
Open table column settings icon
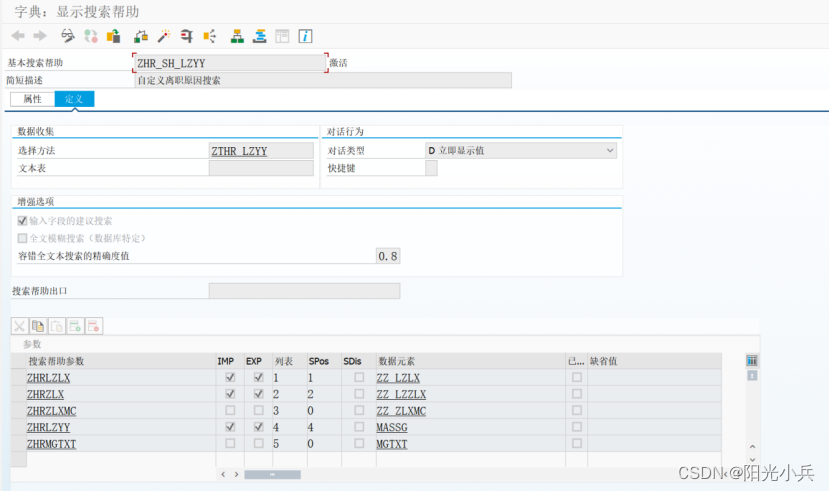click(x=752, y=361)
